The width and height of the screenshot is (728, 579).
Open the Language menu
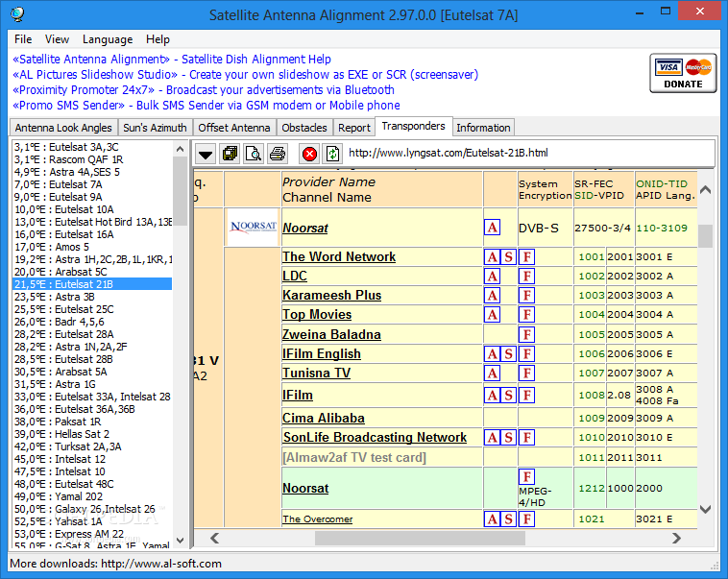click(x=108, y=39)
